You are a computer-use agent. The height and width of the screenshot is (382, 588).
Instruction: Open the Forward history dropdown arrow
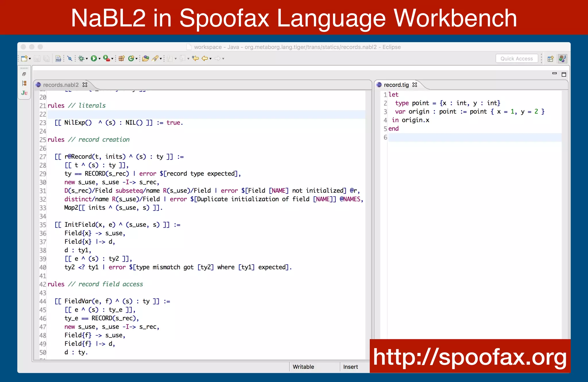[223, 59]
